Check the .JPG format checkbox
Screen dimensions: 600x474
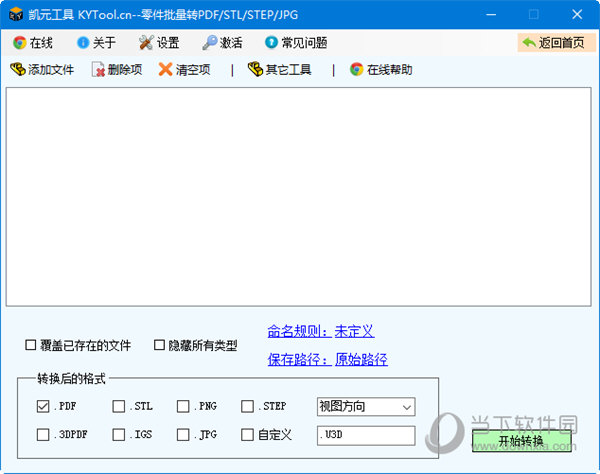183,435
